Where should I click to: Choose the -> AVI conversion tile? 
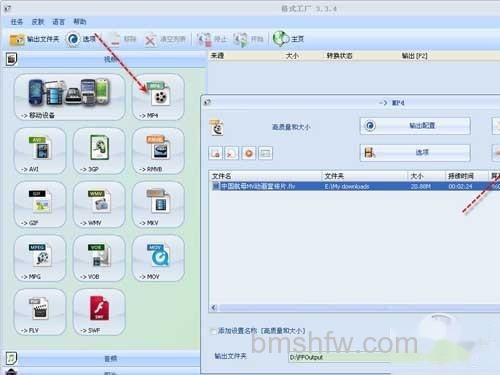tap(40, 151)
